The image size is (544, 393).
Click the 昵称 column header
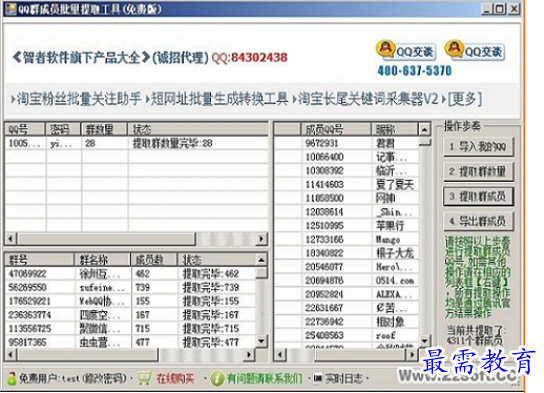tap(394, 130)
